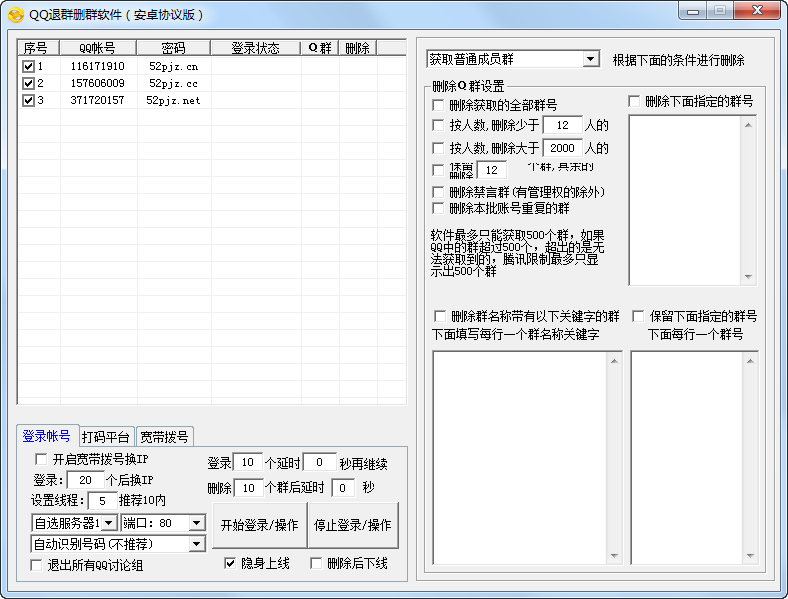Open the 自选服务器1 dropdown
This screenshot has width=788, height=599.
[109, 523]
